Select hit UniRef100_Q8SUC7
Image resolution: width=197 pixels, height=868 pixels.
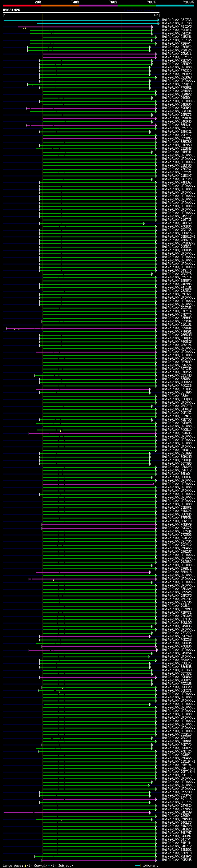(x=176, y=291)
